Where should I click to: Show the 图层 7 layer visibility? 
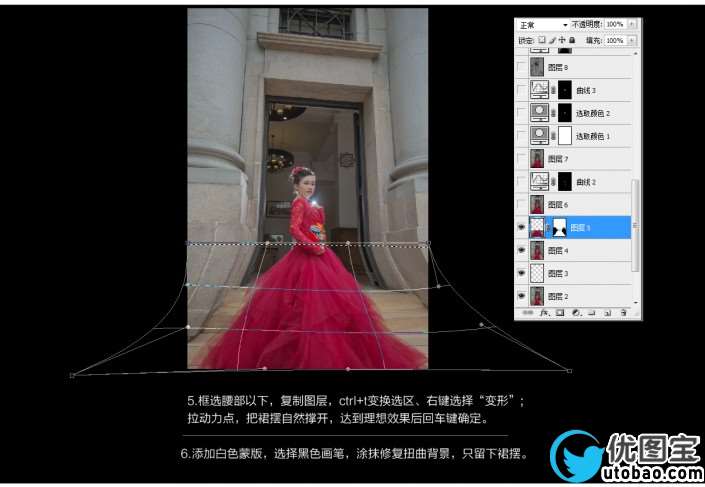tap(522, 159)
